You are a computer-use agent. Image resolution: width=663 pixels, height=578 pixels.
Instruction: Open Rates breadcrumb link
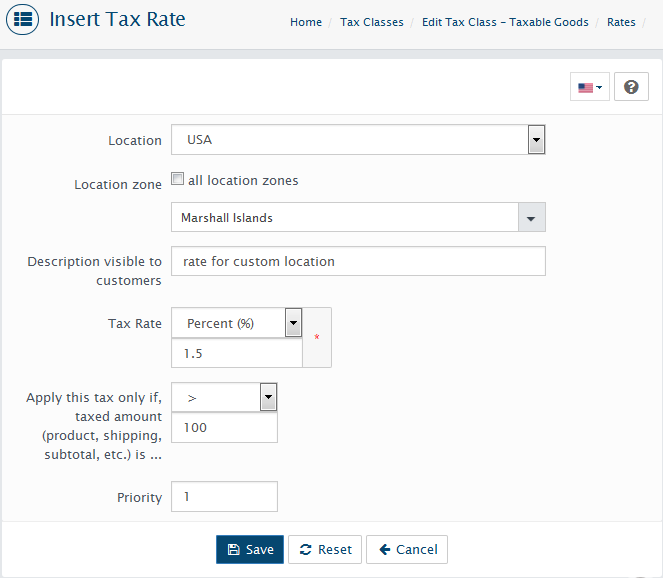621,22
